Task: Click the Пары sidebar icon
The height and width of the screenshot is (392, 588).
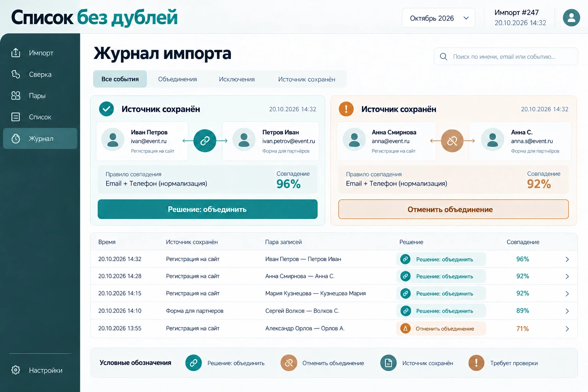Action: tap(16, 96)
